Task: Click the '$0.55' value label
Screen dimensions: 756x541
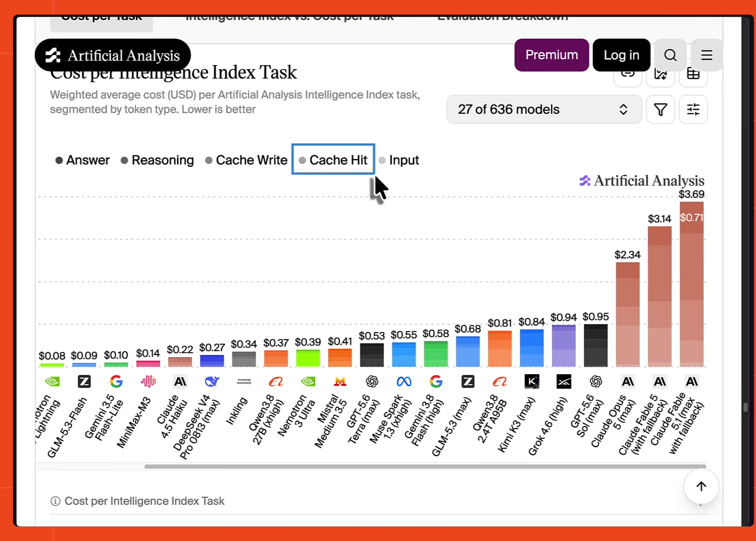Action: (404, 335)
